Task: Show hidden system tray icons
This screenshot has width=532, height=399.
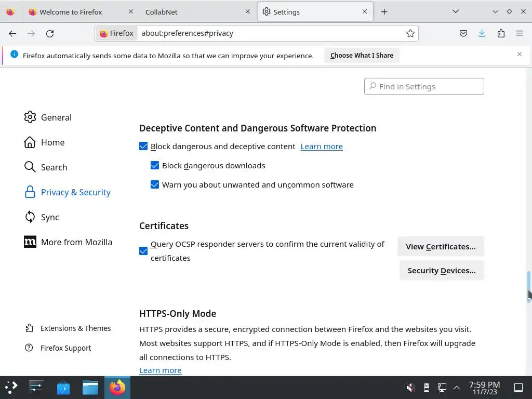Action: coord(457,387)
